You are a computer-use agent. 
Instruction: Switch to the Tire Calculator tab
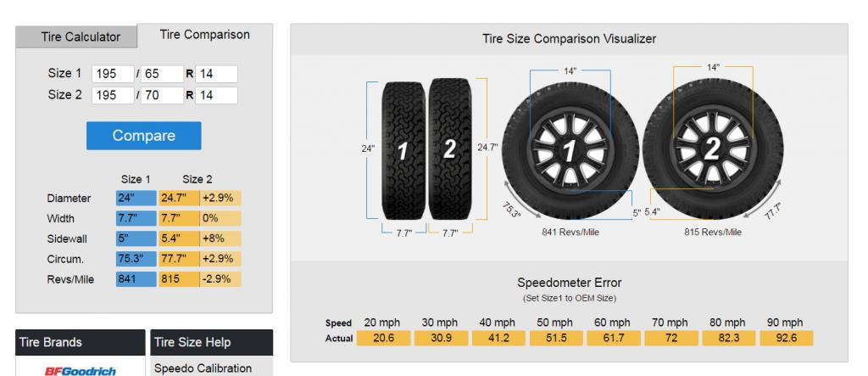coord(81,37)
